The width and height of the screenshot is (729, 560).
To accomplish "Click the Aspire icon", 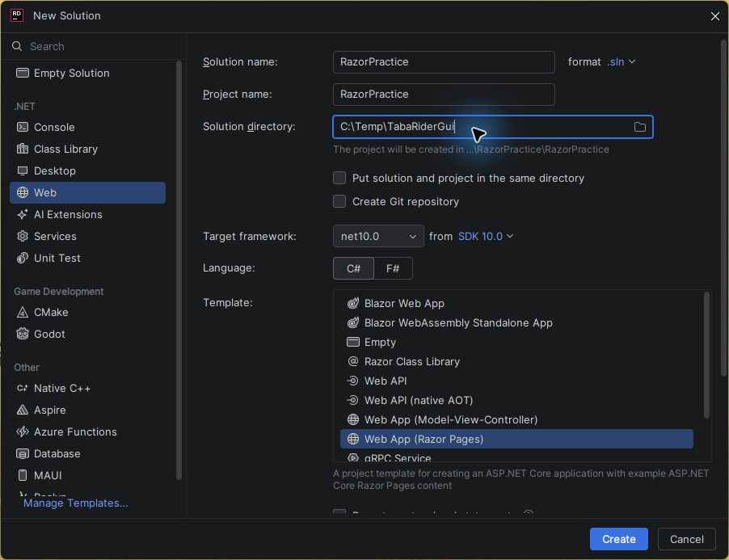I will point(23,410).
